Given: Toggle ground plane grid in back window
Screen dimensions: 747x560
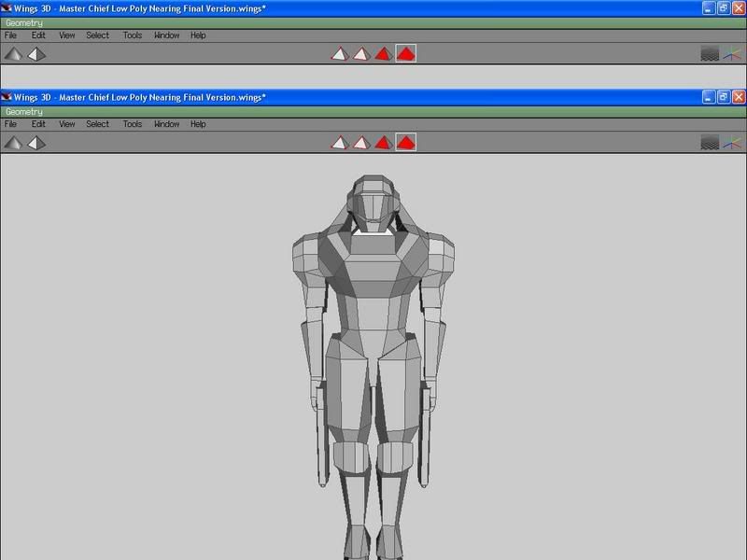Looking at the screenshot, I should (710, 54).
